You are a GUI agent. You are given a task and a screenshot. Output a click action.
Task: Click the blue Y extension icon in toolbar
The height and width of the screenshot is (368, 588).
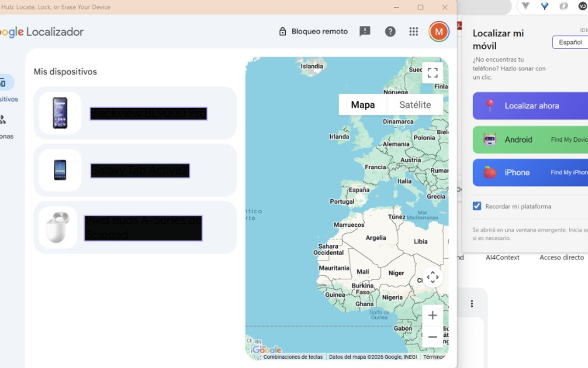[x=545, y=6]
